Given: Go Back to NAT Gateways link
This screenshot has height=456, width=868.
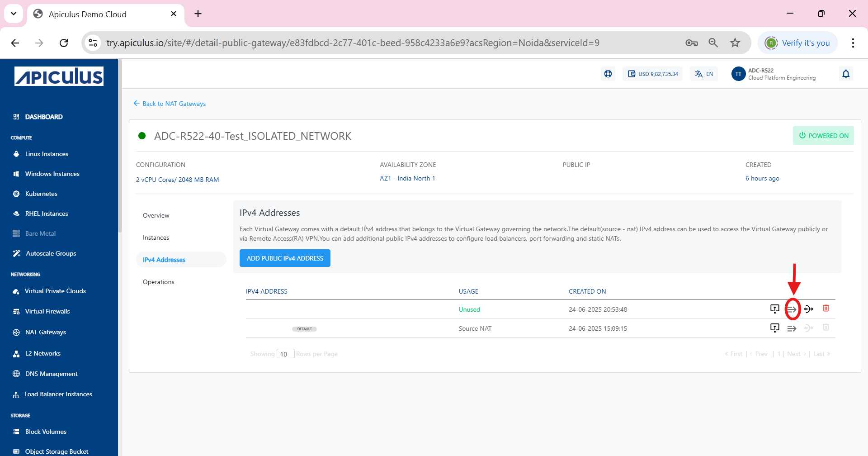Looking at the screenshot, I should tap(174, 104).
